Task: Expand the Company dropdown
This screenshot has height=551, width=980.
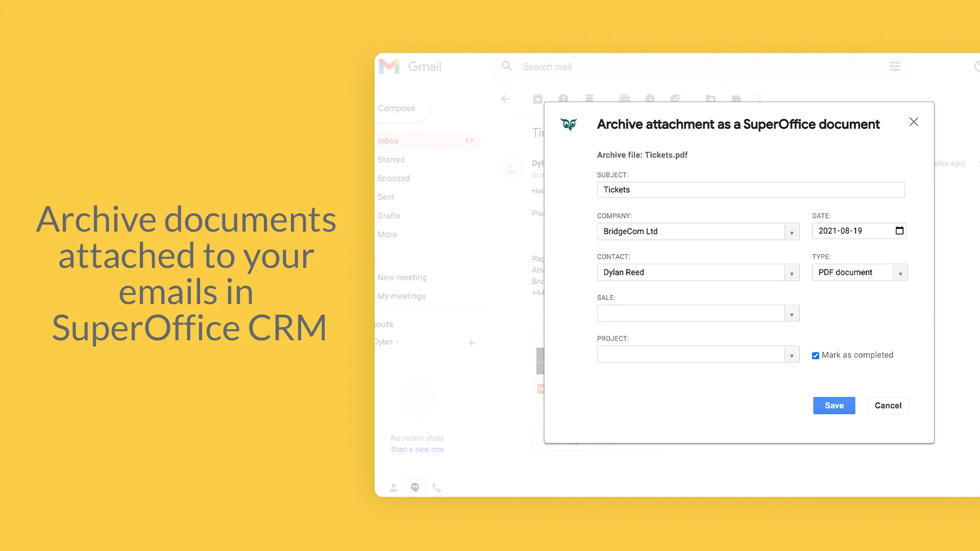Action: click(x=792, y=232)
